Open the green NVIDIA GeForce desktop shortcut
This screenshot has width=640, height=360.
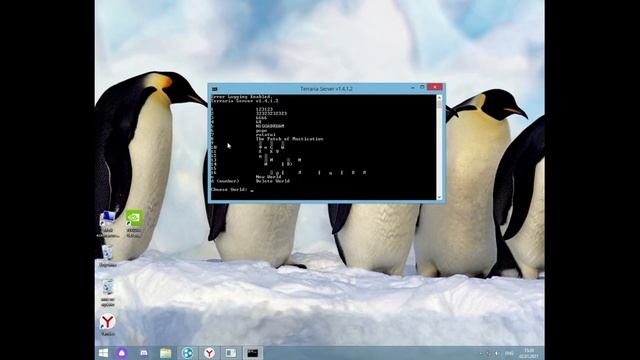(134, 223)
